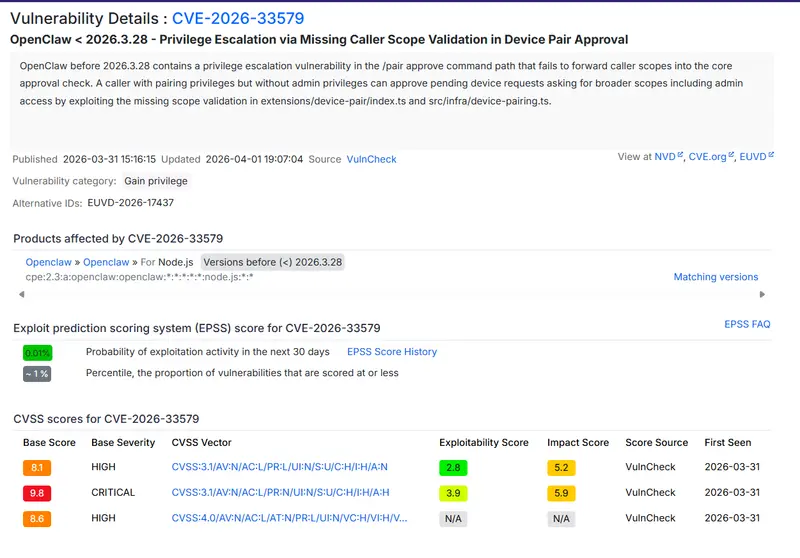
Task: Click the green 0.01% EPSS badge
Action: (37, 353)
